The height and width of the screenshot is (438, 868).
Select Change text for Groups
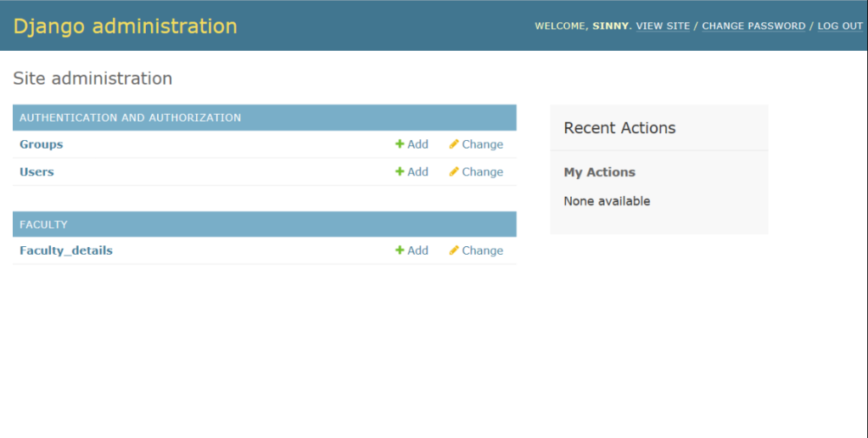click(x=482, y=144)
